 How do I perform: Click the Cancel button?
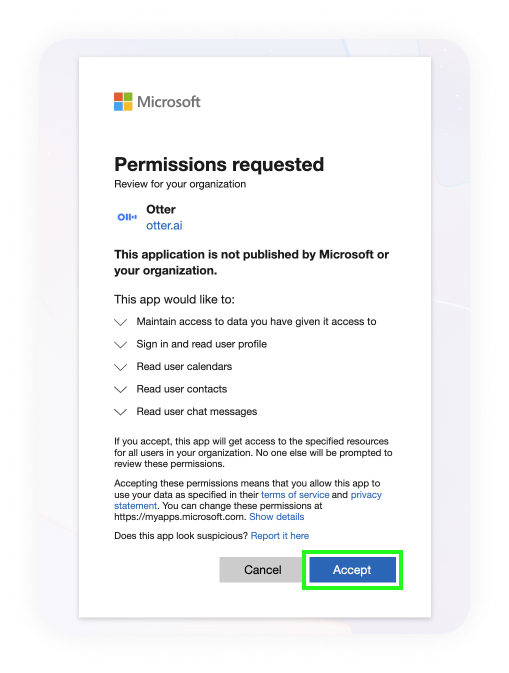263,570
